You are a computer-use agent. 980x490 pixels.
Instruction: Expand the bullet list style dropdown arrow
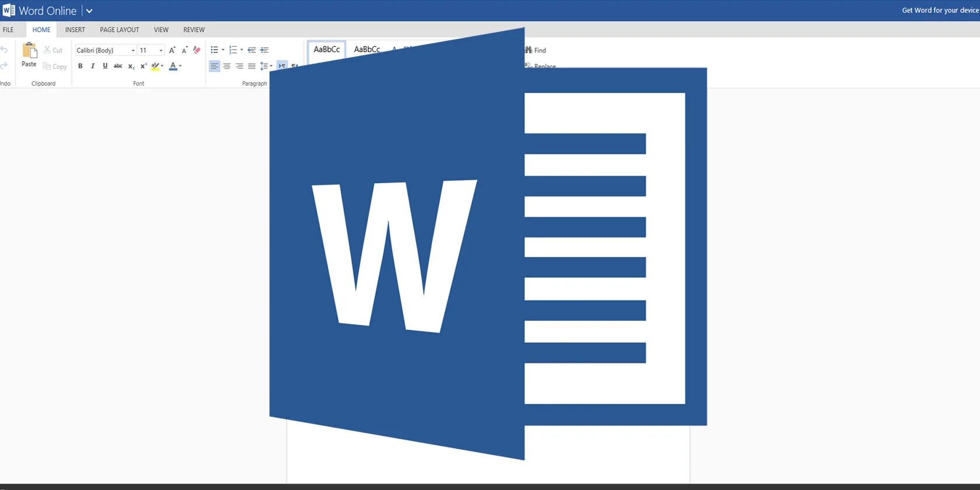[223, 50]
